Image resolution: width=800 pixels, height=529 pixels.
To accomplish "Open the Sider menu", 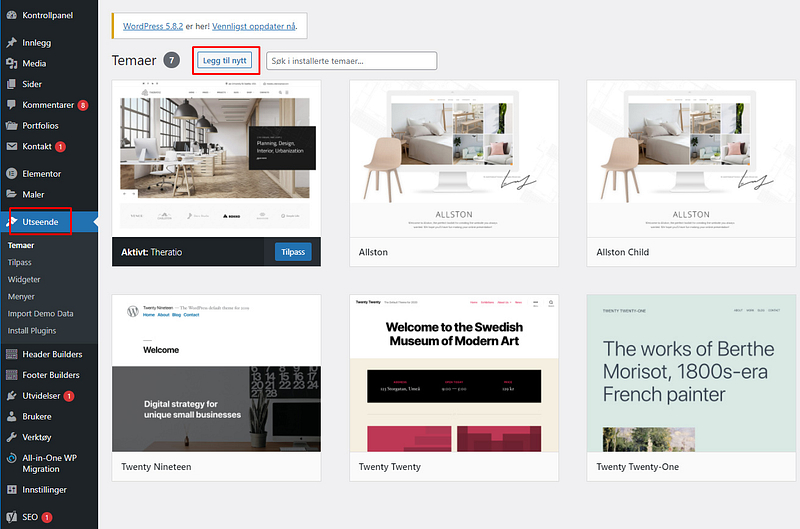I will pyautogui.click(x=32, y=84).
